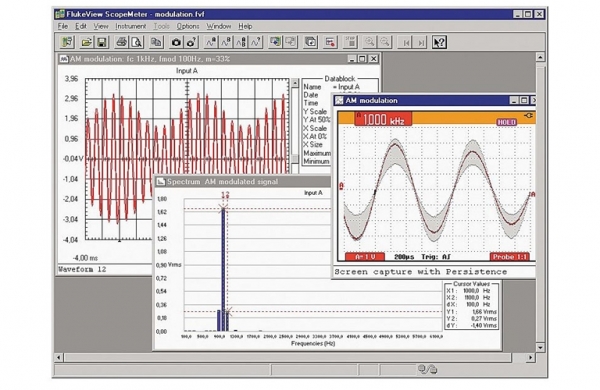Click the Datablock list scroll-up arrow
Viewport: 600px width, 390px height.
coord(295,83)
